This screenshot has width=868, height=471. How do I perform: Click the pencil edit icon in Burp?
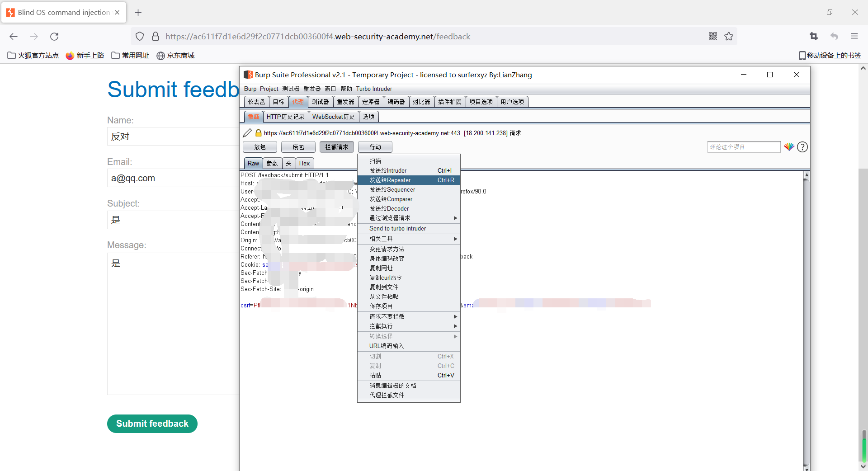pyautogui.click(x=247, y=133)
